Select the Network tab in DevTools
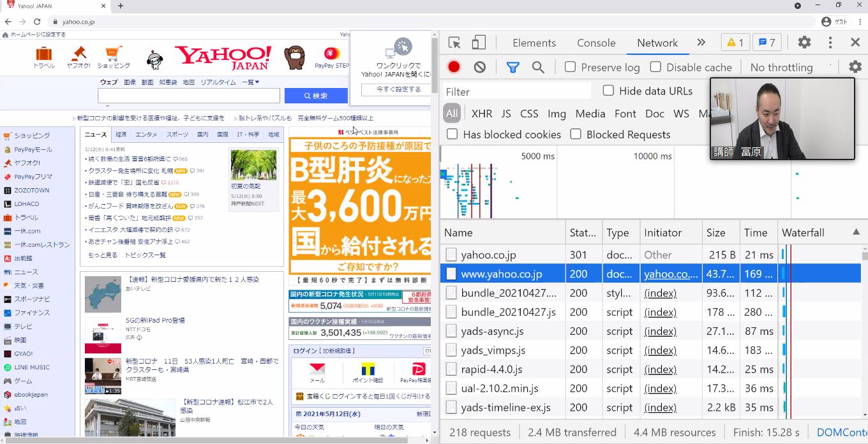The height and width of the screenshot is (444, 868). tap(657, 43)
